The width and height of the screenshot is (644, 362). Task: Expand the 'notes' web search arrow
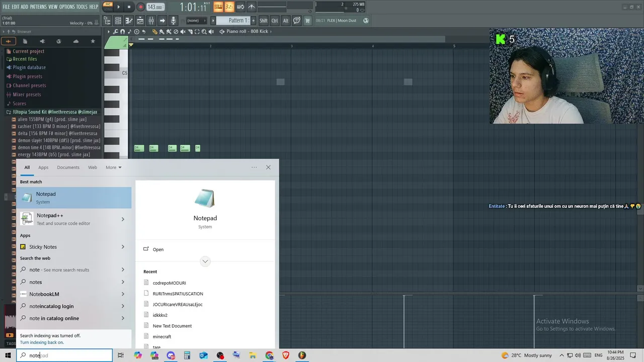click(x=123, y=282)
